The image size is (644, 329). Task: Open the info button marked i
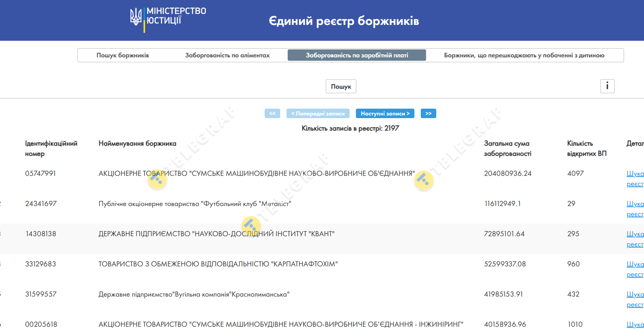(607, 86)
